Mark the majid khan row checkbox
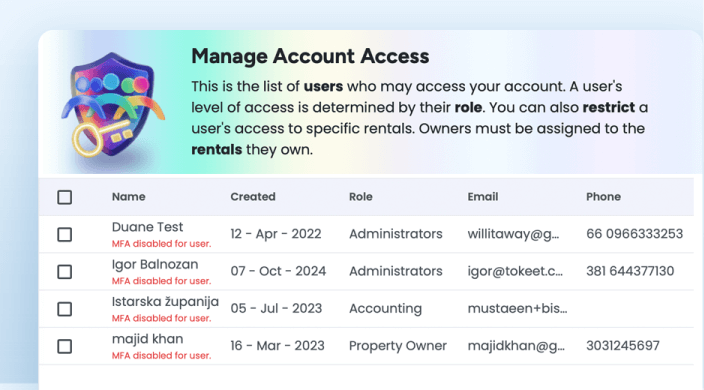Screen dimensions: 704x390 pyautogui.click(x=65, y=346)
